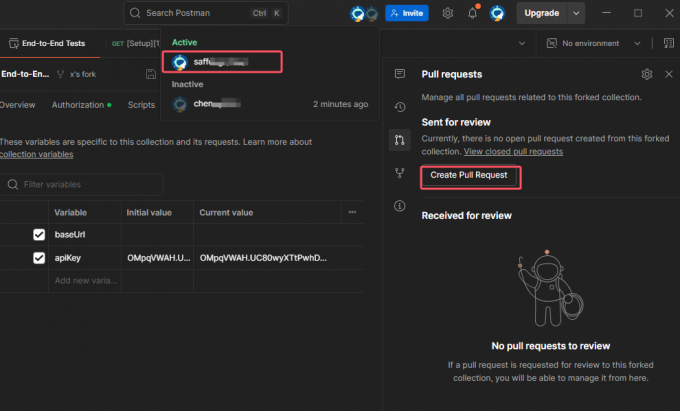Click the Initial value column header
The width and height of the screenshot is (680, 411).
(149, 212)
